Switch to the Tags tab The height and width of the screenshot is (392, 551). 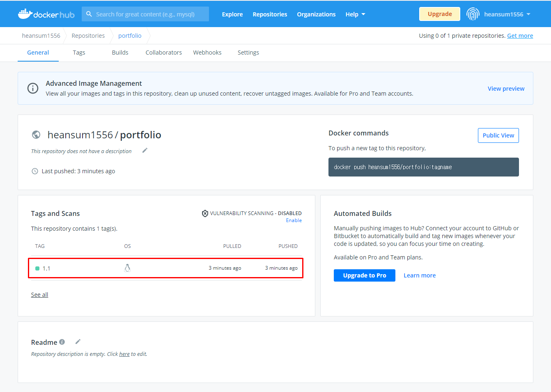click(79, 53)
